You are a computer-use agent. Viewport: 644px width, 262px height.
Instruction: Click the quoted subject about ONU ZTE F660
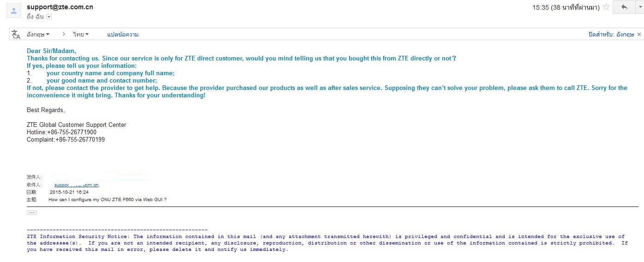pyautogui.click(x=108, y=199)
